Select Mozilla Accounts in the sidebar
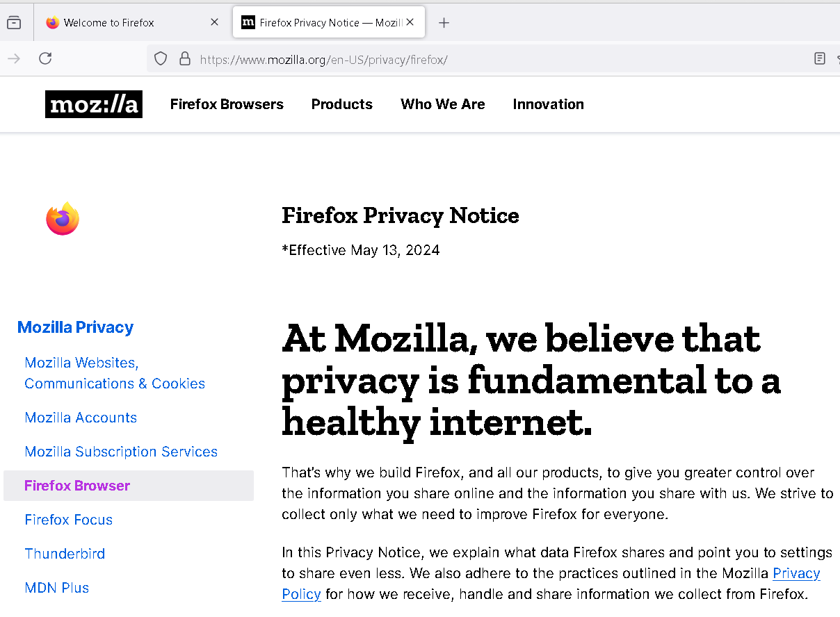 [81, 418]
